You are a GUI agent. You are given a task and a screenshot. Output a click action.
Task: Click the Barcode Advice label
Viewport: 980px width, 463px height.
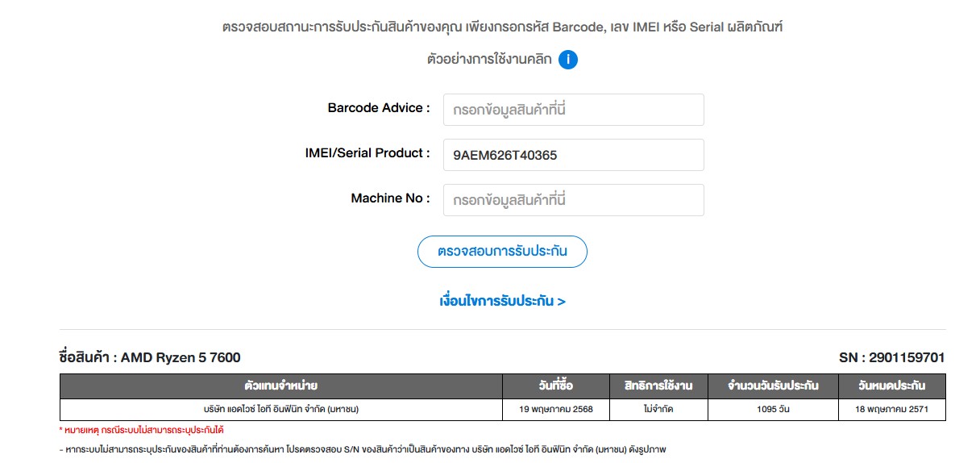[x=379, y=108]
